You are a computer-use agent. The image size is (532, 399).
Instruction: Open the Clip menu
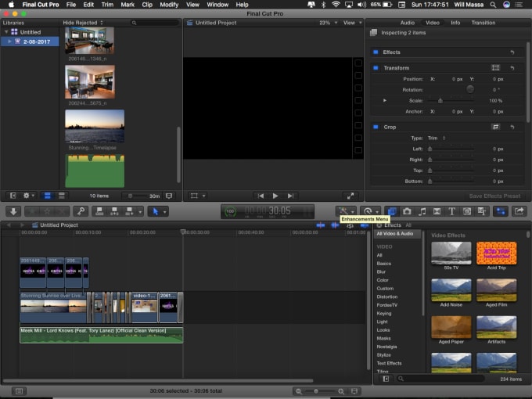(147, 5)
